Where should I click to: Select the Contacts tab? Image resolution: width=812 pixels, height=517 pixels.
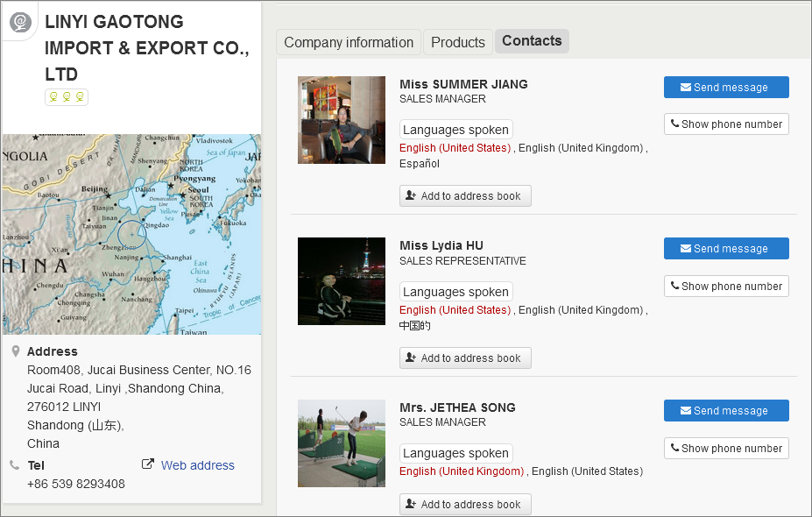(532, 41)
